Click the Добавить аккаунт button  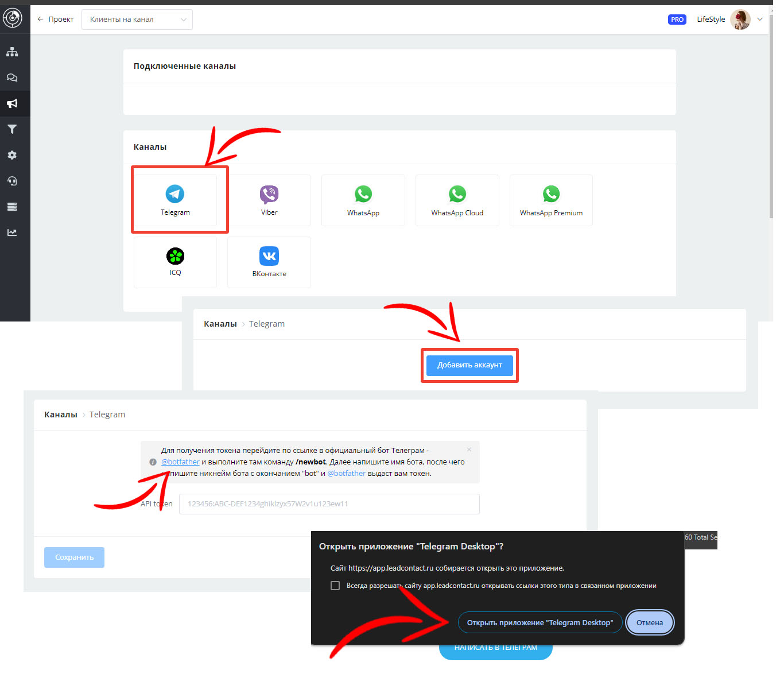point(469,365)
